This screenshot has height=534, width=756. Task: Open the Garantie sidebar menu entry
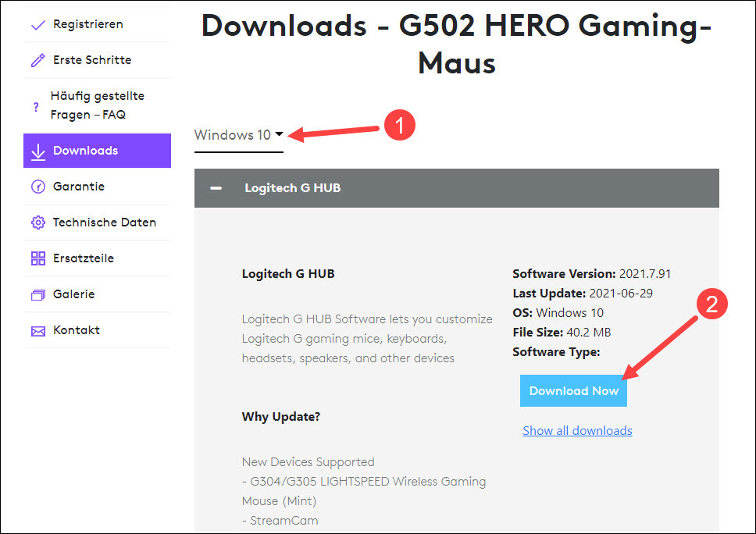[78, 186]
